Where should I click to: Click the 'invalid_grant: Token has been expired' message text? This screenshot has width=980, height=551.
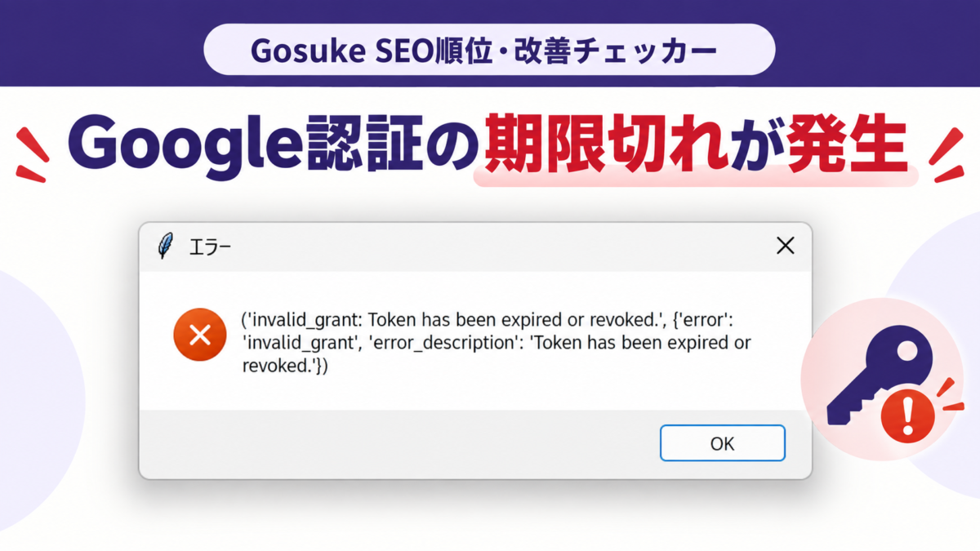tap(497, 343)
